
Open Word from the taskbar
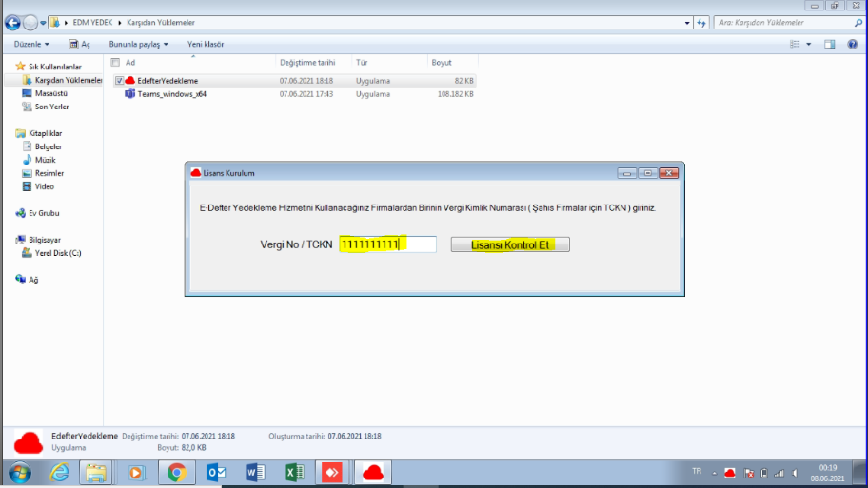point(255,473)
